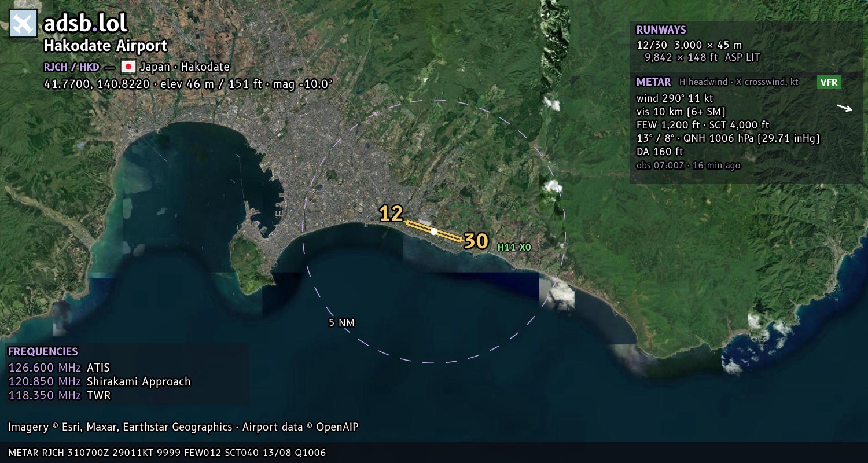Click the headwind crosswind legend text
The image size is (868, 463).
pos(738,82)
